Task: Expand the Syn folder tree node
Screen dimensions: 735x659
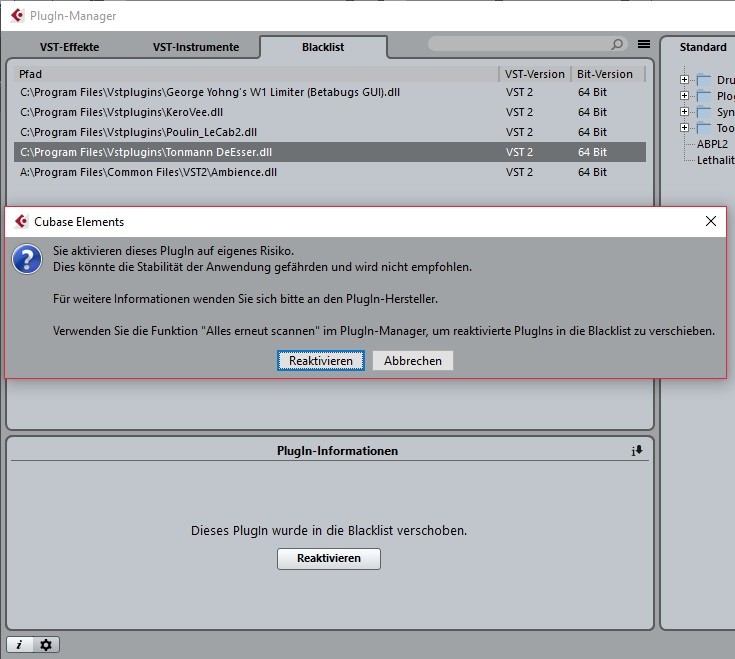Action: click(x=684, y=112)
